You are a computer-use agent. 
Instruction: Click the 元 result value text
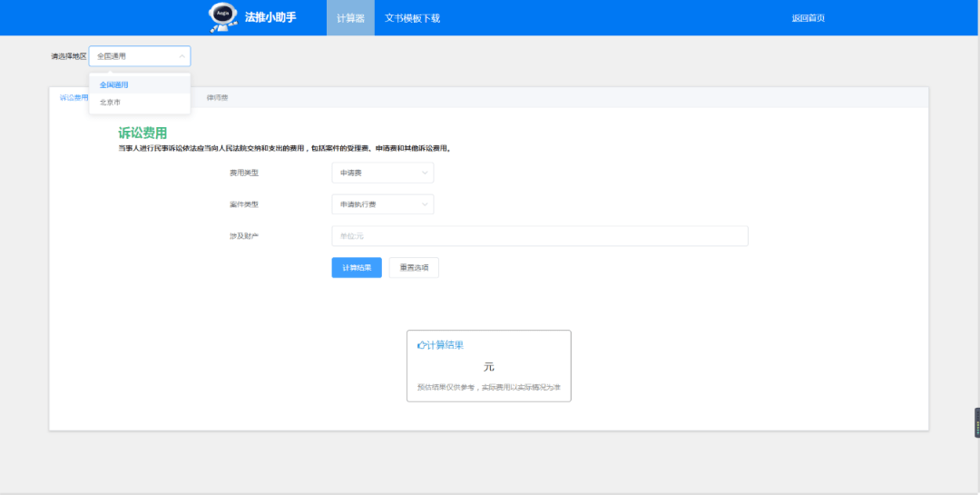click(489, 367)
